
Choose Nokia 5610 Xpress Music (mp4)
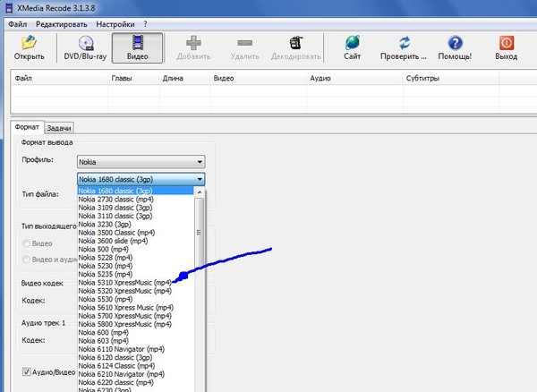pos(136,308)
